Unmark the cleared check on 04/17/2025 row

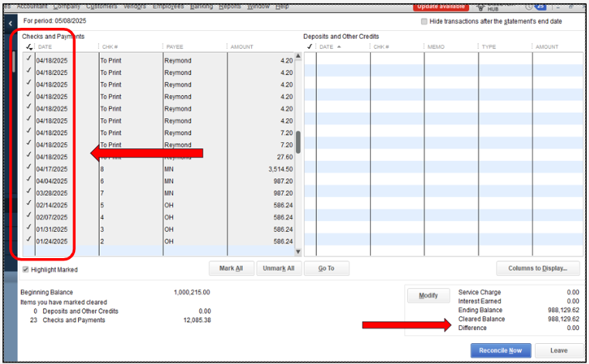pos(29,166)
